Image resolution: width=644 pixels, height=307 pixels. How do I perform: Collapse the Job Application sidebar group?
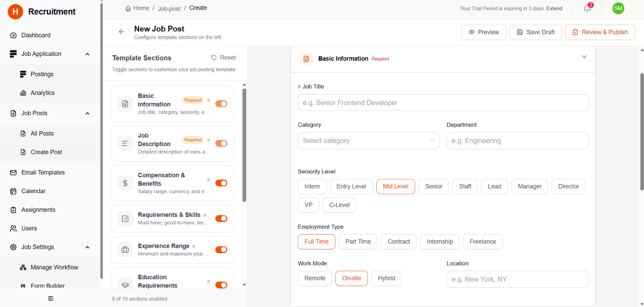87,54
